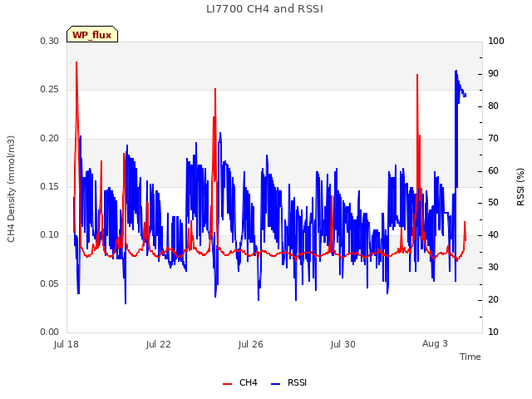
Task: Toggle the RSSI legend entry
Action: (x=288, y=382)
